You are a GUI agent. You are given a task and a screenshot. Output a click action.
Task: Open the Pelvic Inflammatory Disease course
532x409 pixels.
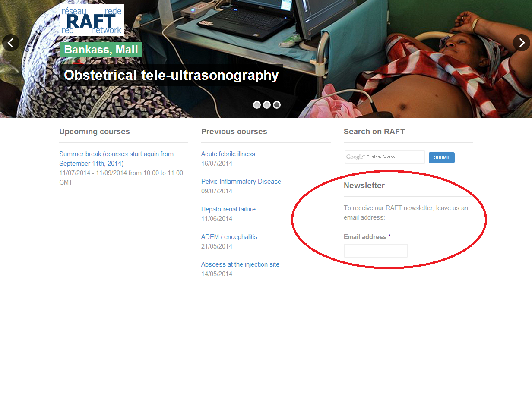click(241, 182)
